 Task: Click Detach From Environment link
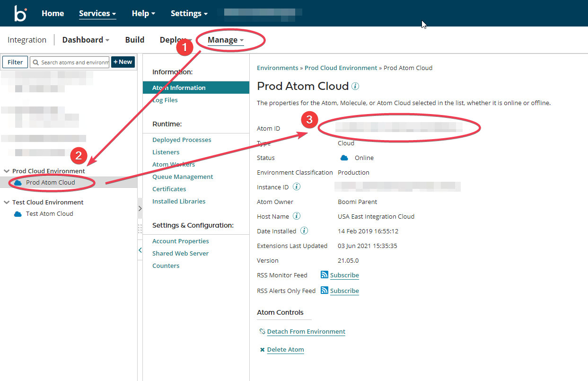point(306,332)
